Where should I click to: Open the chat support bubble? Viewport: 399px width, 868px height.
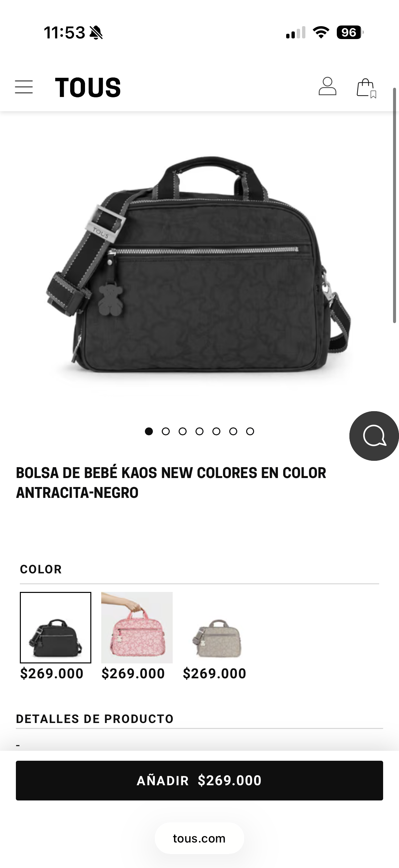coord(374,436)
